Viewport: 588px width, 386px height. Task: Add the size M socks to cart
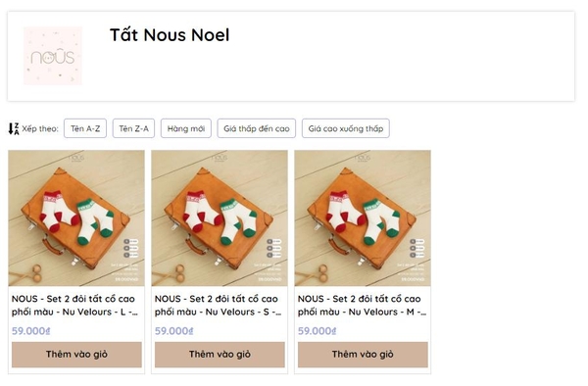[x=363, y=354]
